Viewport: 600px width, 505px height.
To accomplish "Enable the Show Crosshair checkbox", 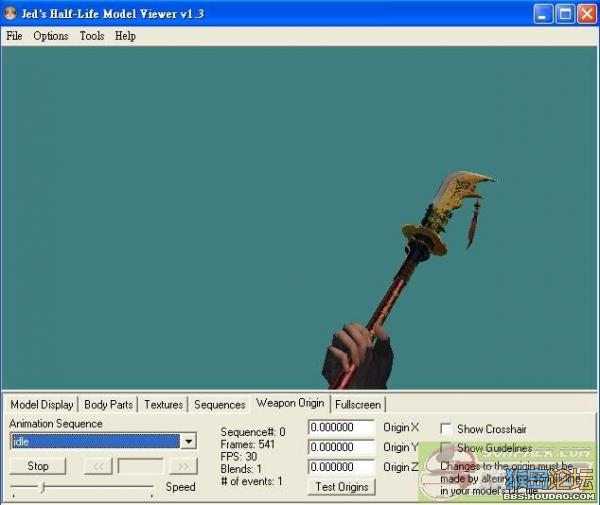I will click(446, 429).
